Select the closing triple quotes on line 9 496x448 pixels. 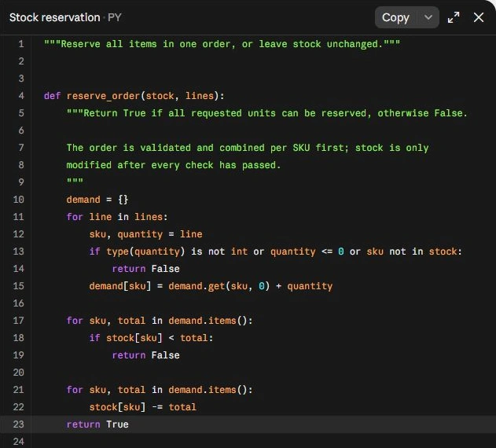pyautogui.click(x=75, y=182)
